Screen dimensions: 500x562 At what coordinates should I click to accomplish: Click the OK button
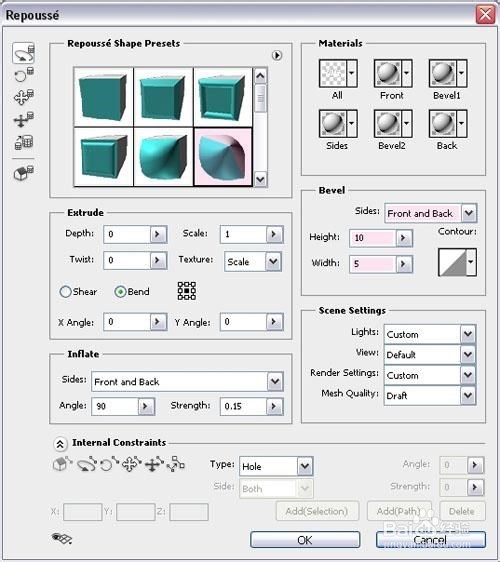coord(305,539)
